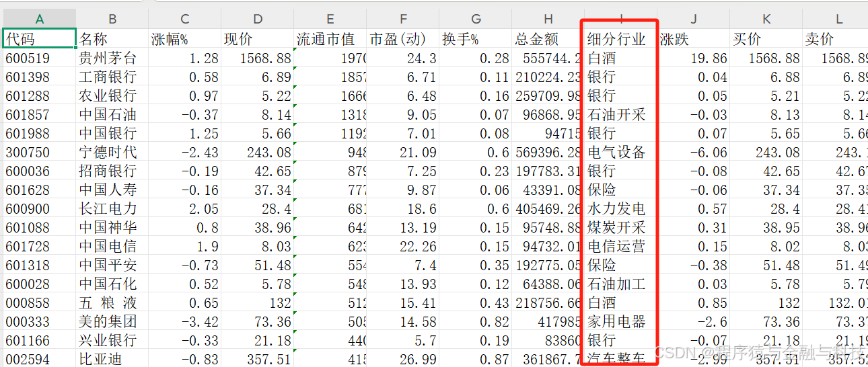Select cell with code 601288
The width and height of the screenshot is (868, 367).
pyautogui.click(x=39, y=95)
